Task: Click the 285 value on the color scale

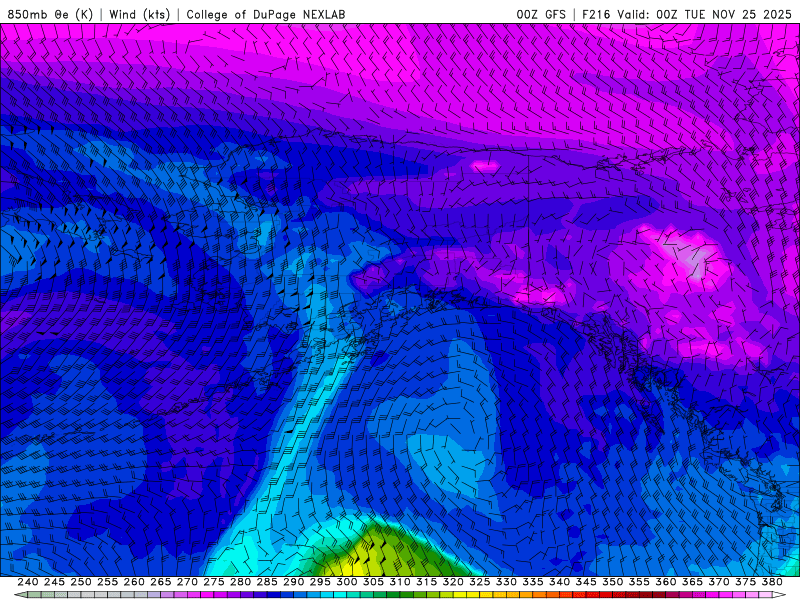Action: (267, 582)
